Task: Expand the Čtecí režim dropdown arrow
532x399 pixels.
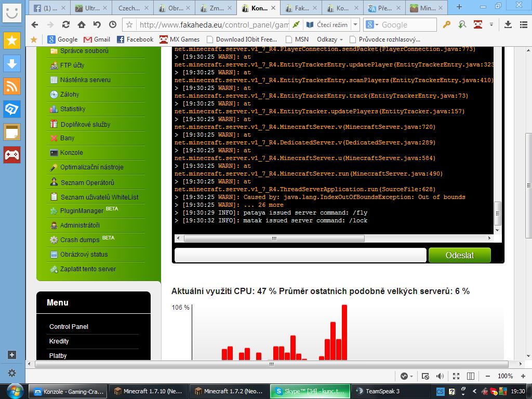Action: (x=355, y=25)
